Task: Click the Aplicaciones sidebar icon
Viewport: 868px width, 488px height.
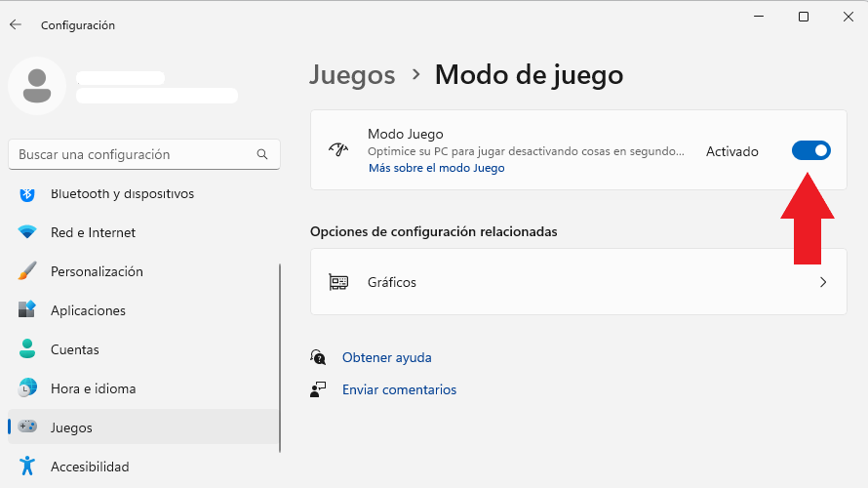Action: [27, 309]
